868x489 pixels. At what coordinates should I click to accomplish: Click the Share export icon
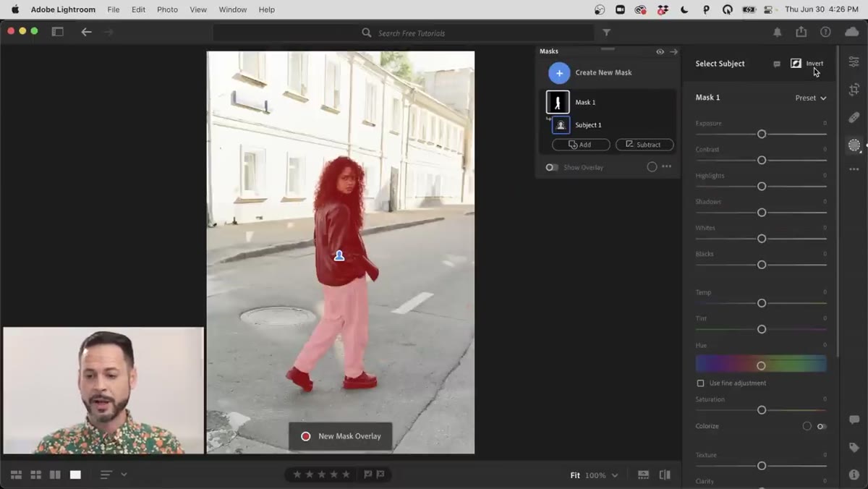[x=801, y=32]
